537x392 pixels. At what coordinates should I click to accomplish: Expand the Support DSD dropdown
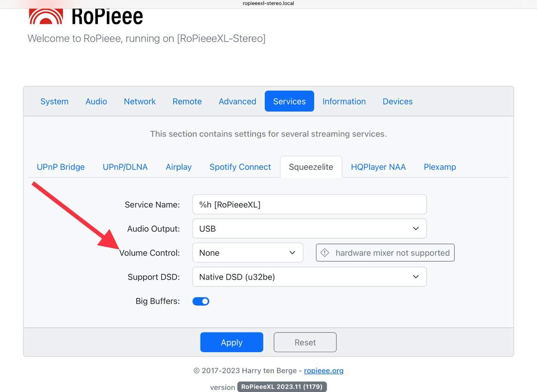coord(310,277)
